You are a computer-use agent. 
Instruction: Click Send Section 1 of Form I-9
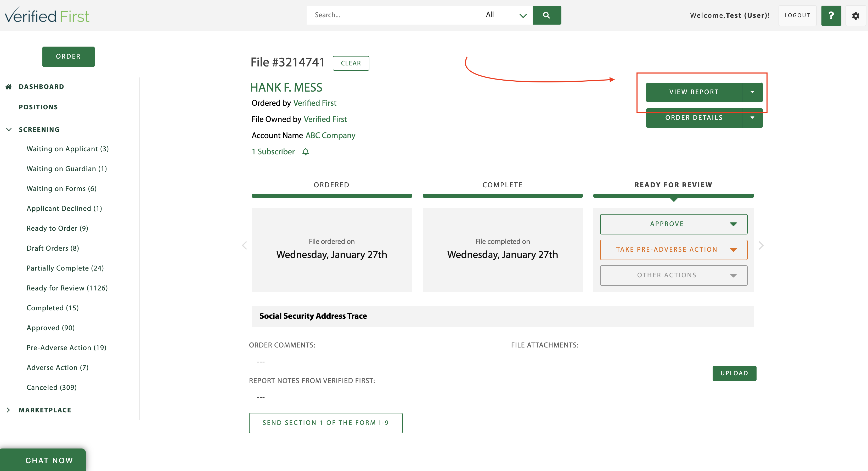pos(326,423)
